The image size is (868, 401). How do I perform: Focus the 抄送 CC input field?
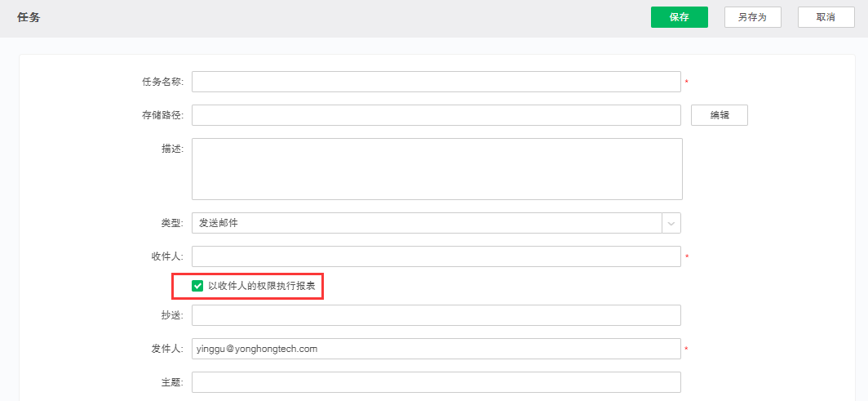point(436,315)
